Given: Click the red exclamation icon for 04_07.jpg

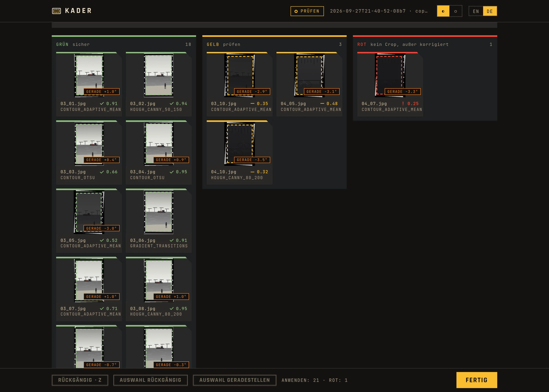Looking at the screenshot, I should tap(403, 103).
